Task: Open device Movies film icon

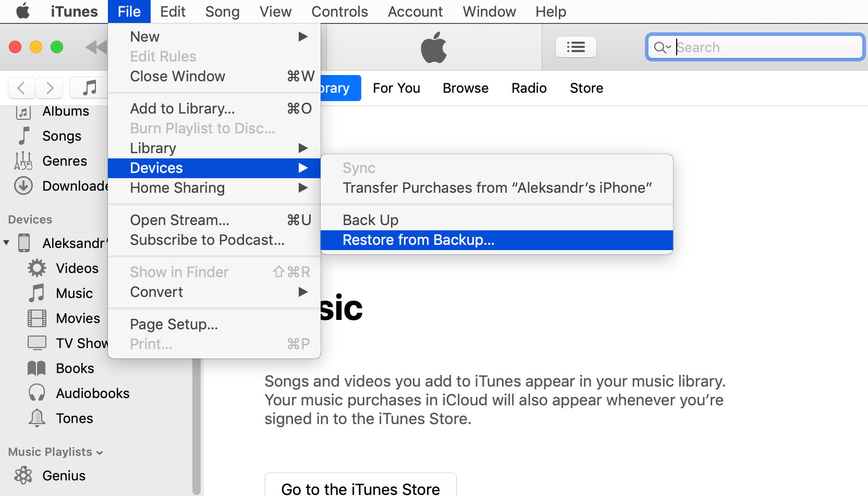Action: 37,318
